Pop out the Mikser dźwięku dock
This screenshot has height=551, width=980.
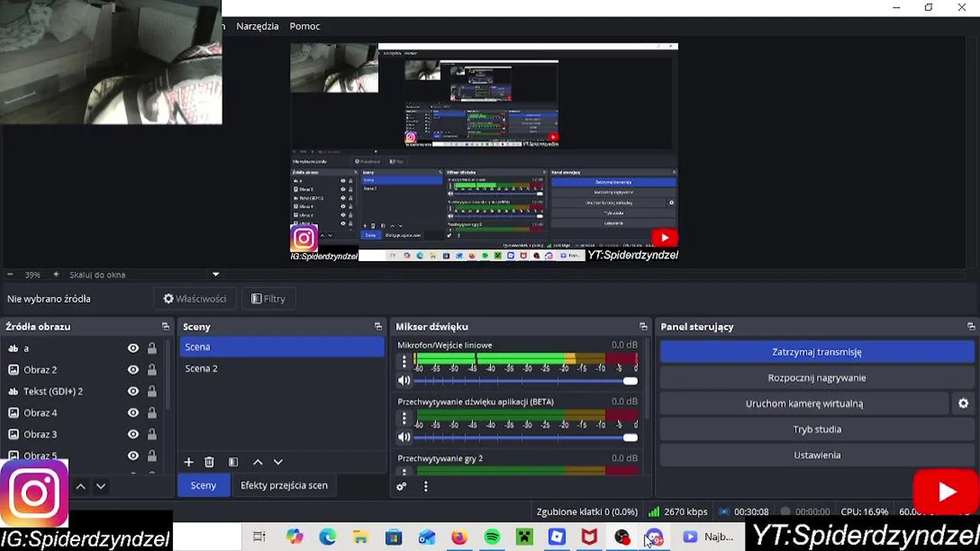tap(643, 327)
